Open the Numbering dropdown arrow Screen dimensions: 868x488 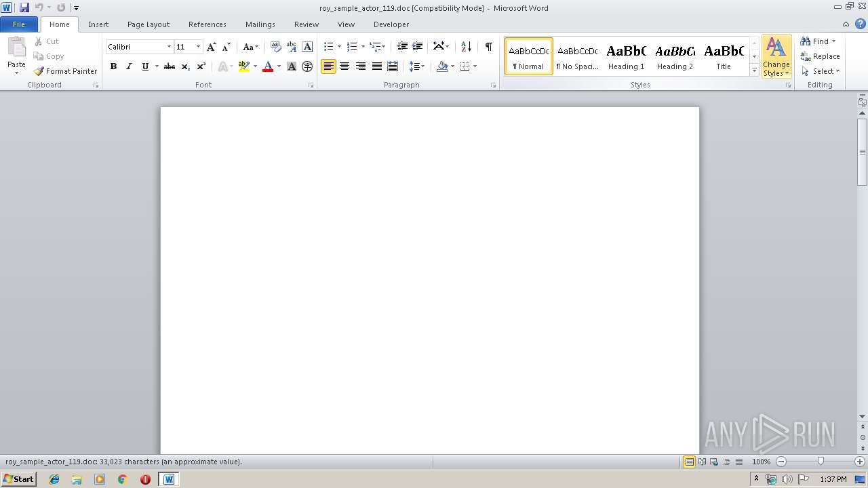click(363, 47)
